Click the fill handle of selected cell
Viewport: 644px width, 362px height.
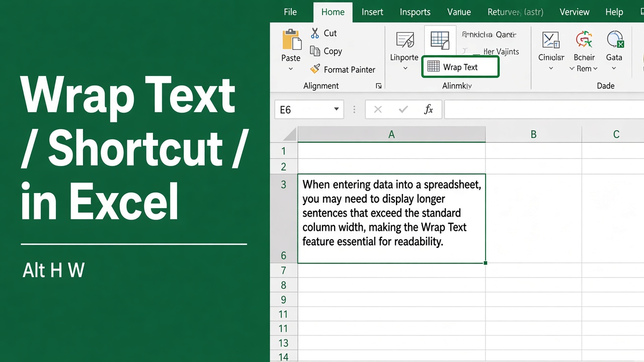(486, 263)
